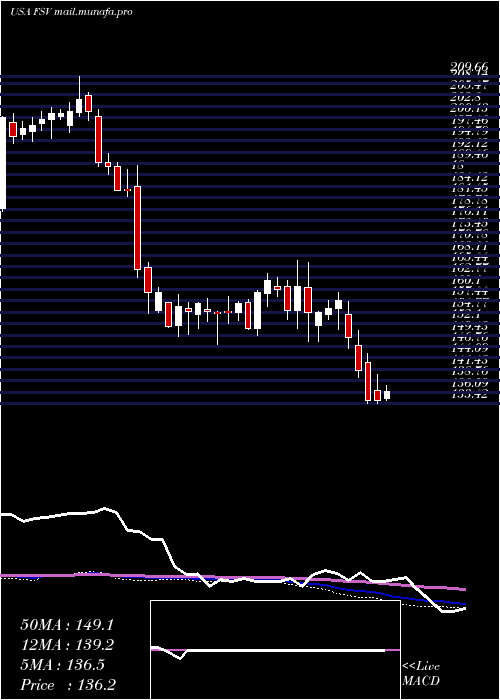Click the 'Price : 136.2' readout
The width and height of the screenshot is (500, 700).
[70, 685]
